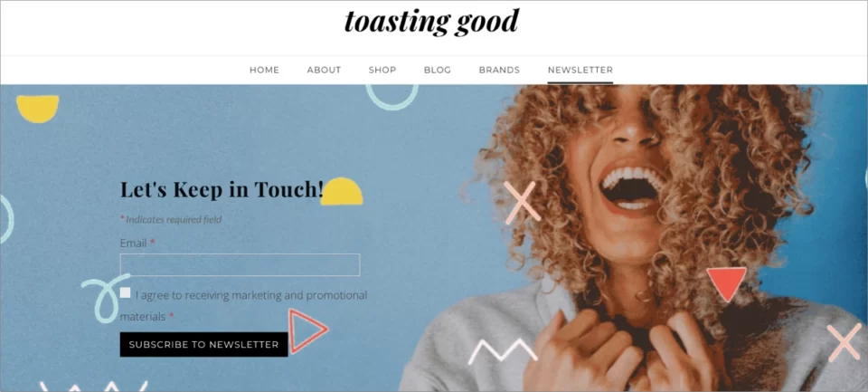
Task: Click the pink X beside the woman's face
Action: pyautogui.click(x=522, y=203)
